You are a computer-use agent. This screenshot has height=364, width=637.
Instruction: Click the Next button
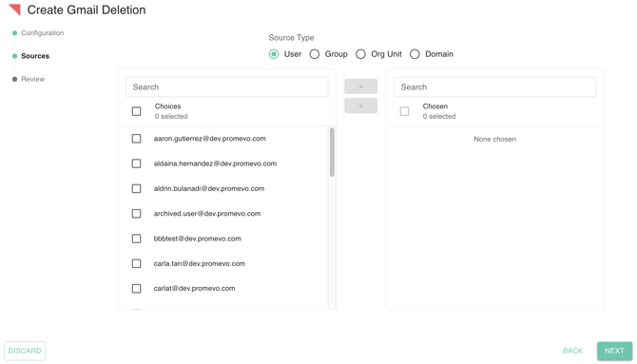click(614, 351)
